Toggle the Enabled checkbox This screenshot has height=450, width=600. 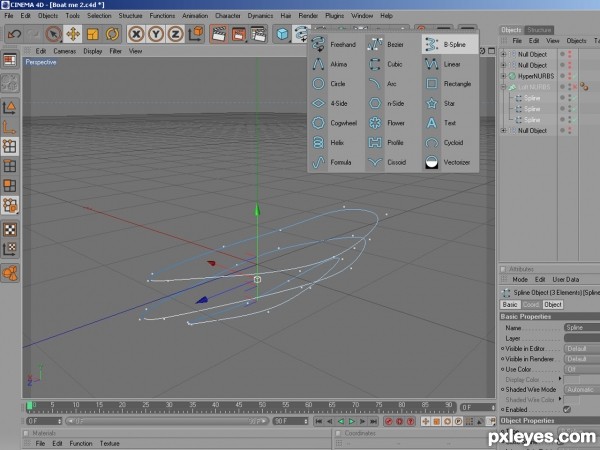(567, 409)
